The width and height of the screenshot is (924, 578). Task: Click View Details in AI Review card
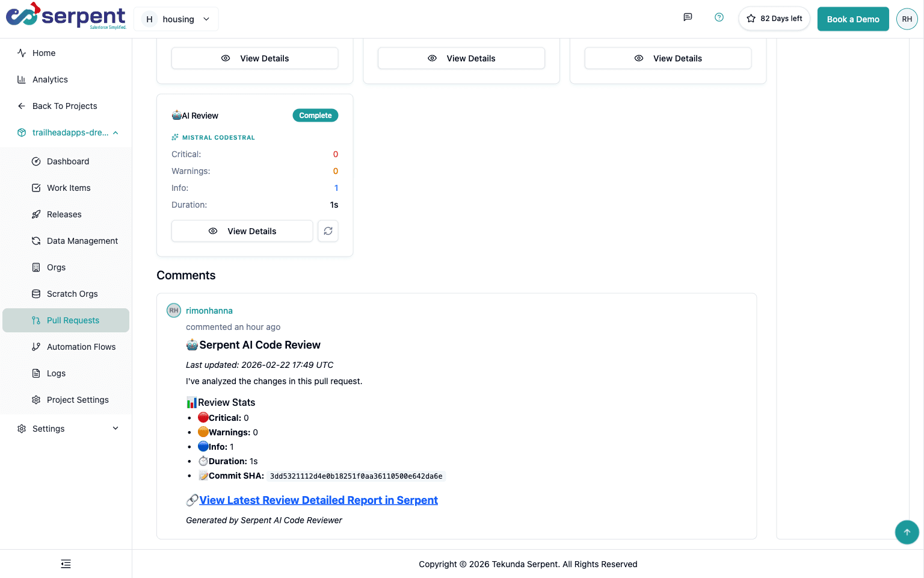point(242,231)
